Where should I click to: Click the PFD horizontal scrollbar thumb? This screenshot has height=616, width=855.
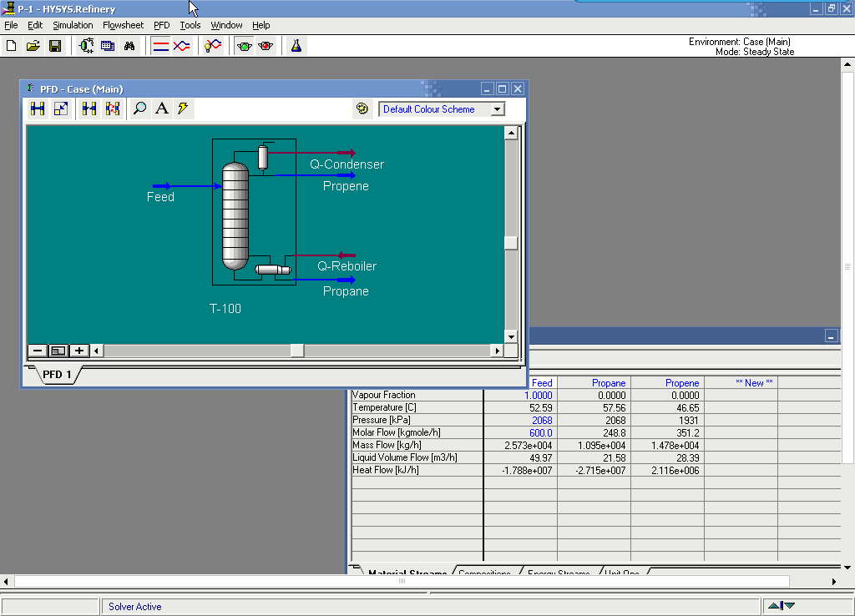[x=297, y=351]
